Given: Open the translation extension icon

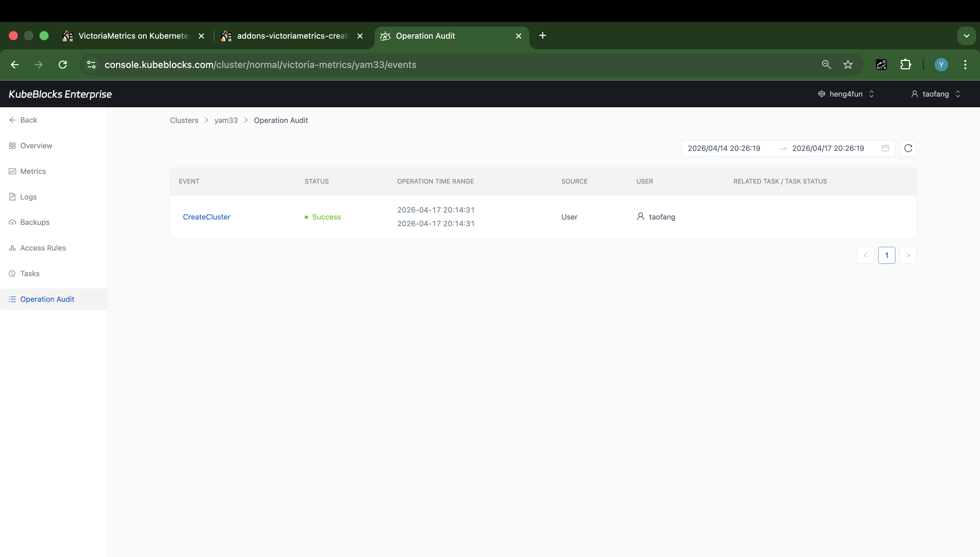Looking at the screenshot, I should pyautogui.click(x=881, y=65).
